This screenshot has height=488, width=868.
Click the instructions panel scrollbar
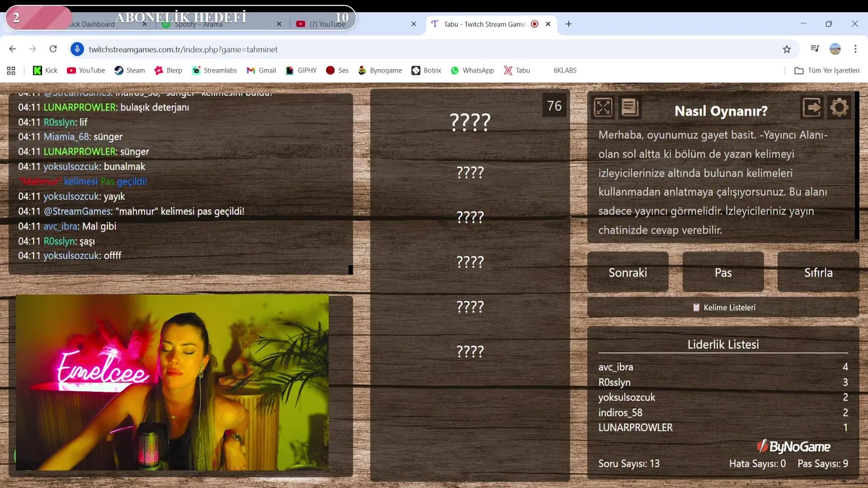point(856,166)
